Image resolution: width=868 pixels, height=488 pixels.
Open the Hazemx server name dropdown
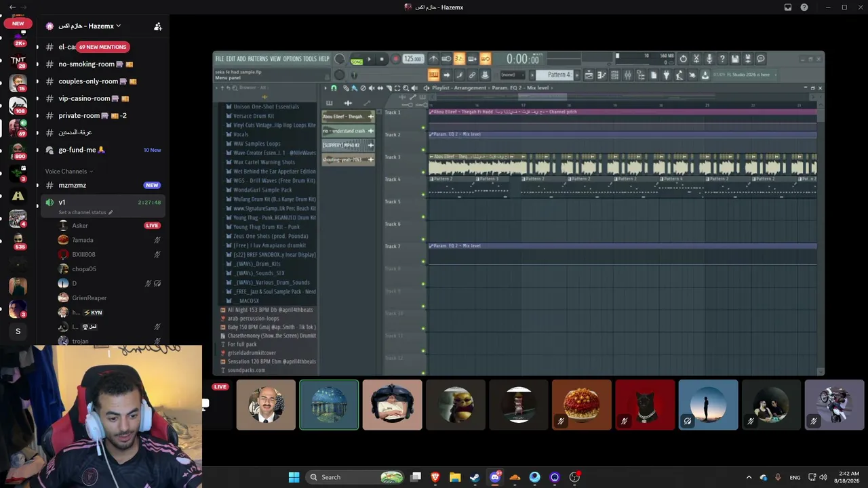click(90, 26)
